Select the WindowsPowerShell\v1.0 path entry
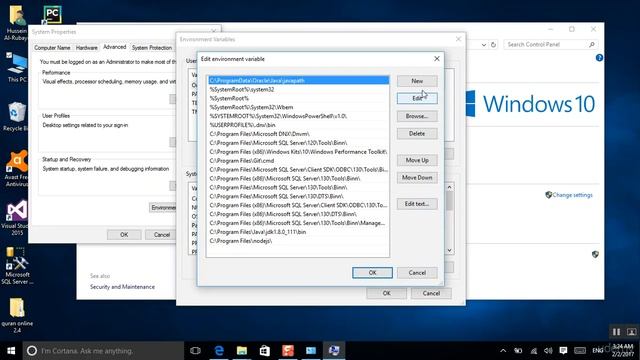 298,116
